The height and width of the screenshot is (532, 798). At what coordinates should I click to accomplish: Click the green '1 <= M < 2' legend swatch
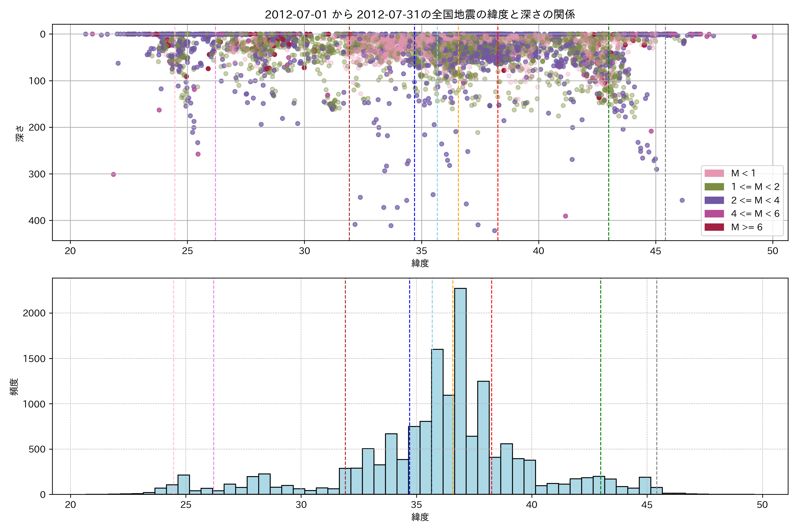(714, 187)
